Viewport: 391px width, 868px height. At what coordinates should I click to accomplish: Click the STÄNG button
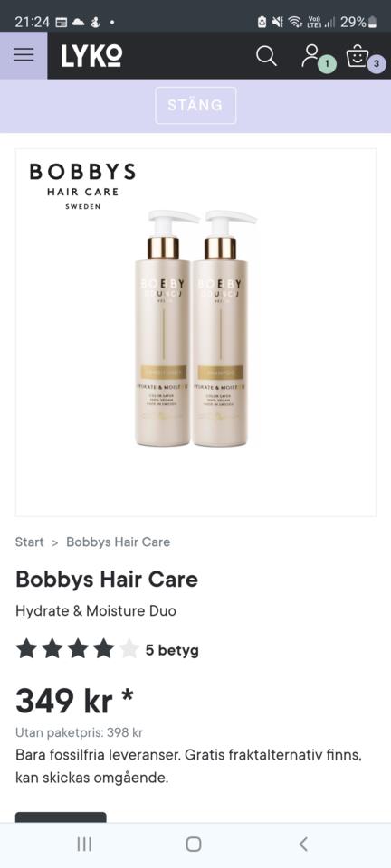(x=195, y=105)
